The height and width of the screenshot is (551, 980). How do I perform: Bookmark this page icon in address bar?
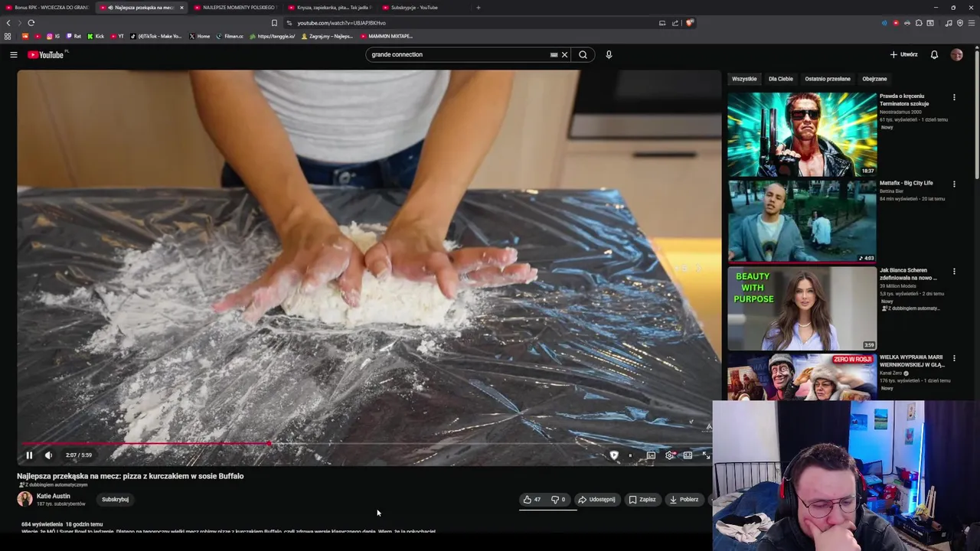(x=274, y=23)
